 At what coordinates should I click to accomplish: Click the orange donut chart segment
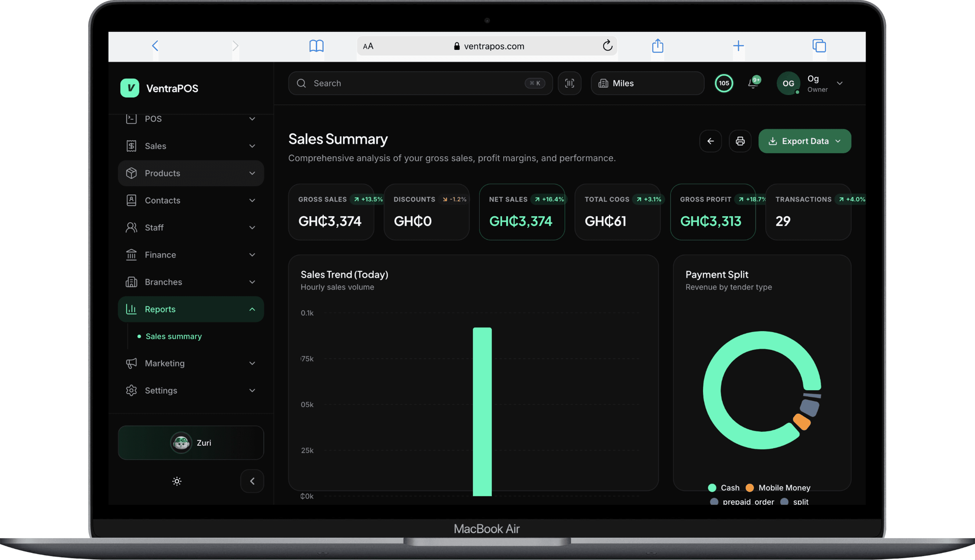(802, 422)
